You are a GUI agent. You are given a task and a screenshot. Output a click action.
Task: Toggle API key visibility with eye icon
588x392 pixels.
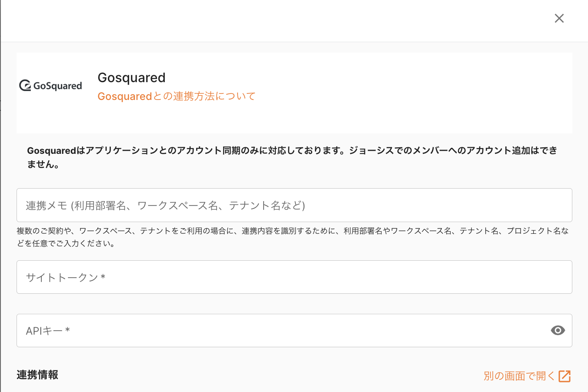(x=558, y=330)
